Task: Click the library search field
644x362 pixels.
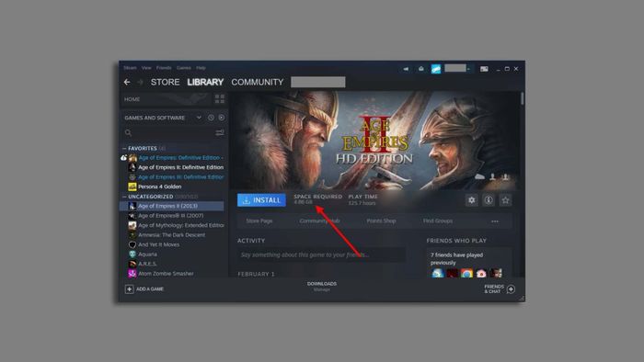Action: pos(173,132)
